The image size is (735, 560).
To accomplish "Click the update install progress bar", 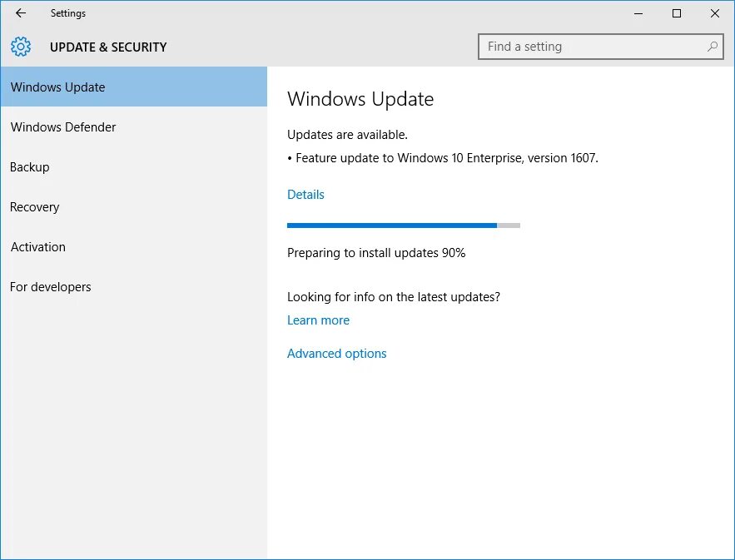I will 404,225.
